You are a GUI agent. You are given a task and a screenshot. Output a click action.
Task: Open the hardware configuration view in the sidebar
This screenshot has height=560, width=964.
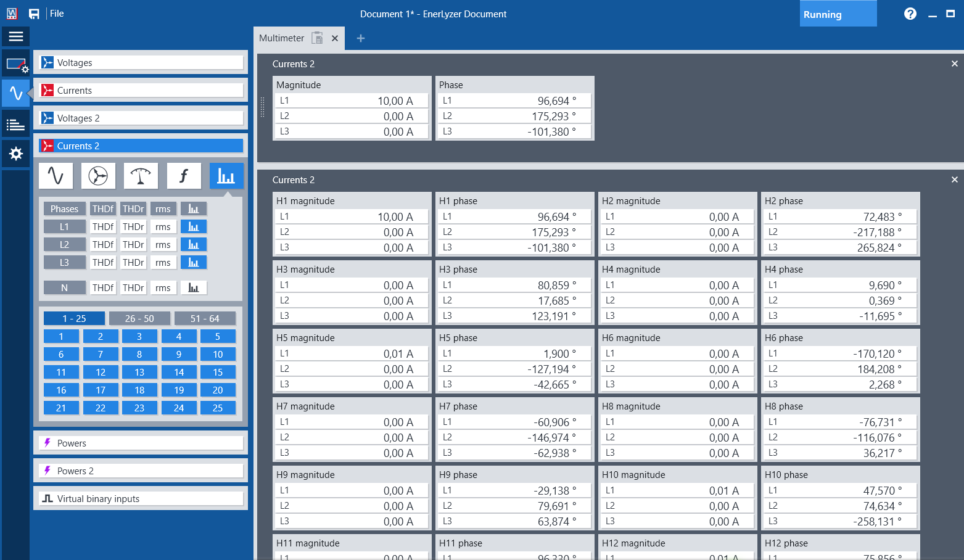(x=16, y=64)
